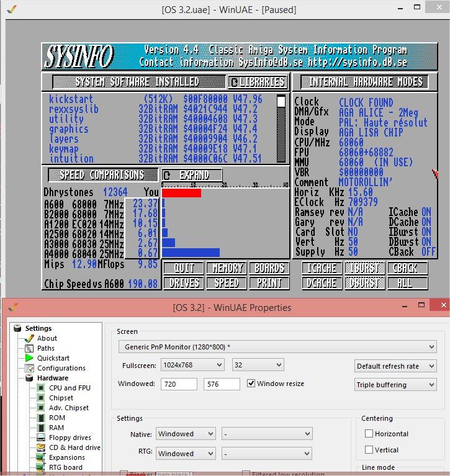
Task: Click the Paths icon in settings tree
Action: (27, 348)
